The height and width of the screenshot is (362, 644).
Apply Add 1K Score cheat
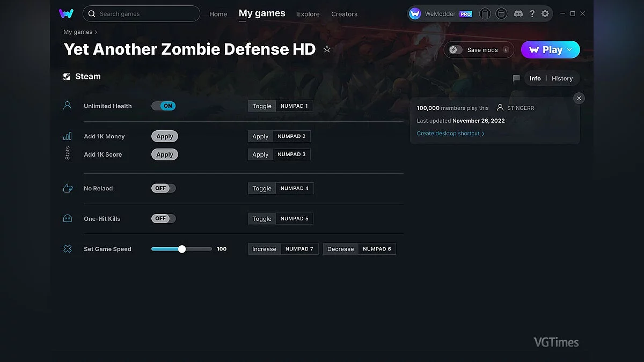164,154
